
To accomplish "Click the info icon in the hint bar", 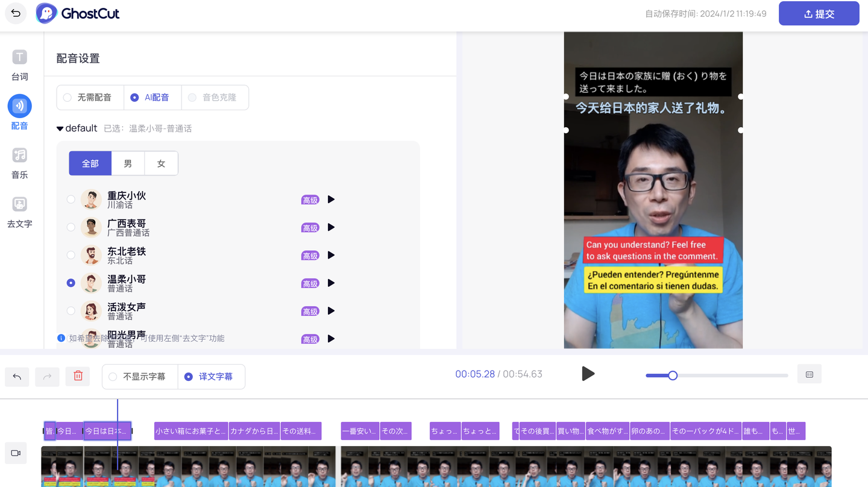I will [61, 338].
